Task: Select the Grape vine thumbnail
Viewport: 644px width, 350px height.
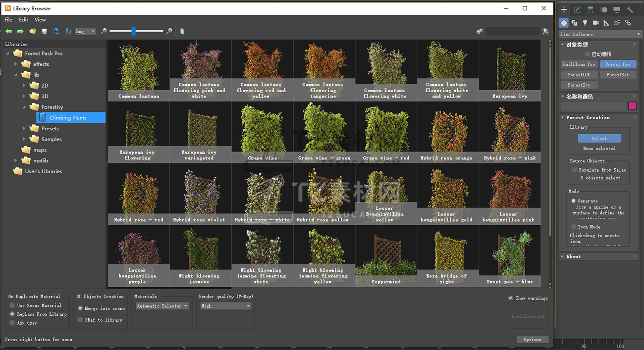Action: pyautogui.click(x=263, y=133)
